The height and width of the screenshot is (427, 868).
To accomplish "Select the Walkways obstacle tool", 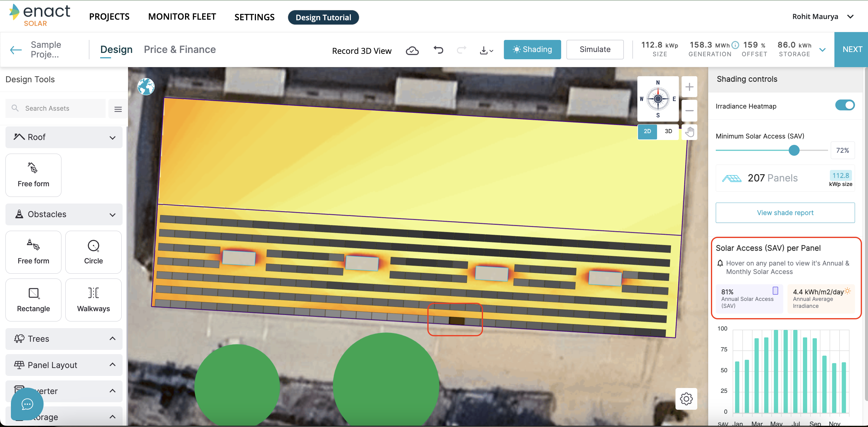I will tap(93, 300).
